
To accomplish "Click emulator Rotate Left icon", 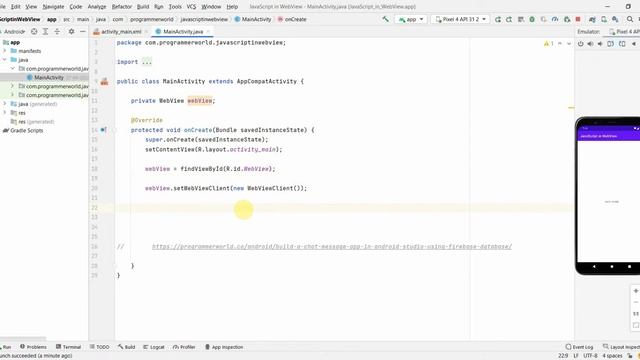I will tap(611, 44).
